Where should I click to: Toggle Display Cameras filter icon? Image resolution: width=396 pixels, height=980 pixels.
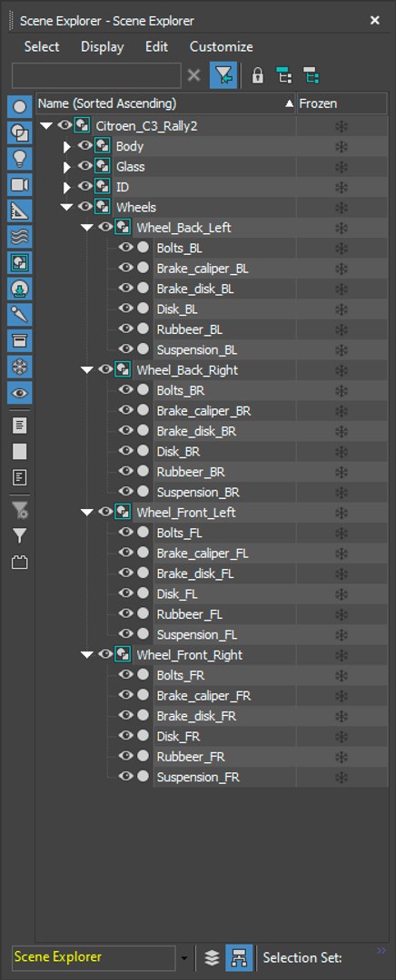19,184
